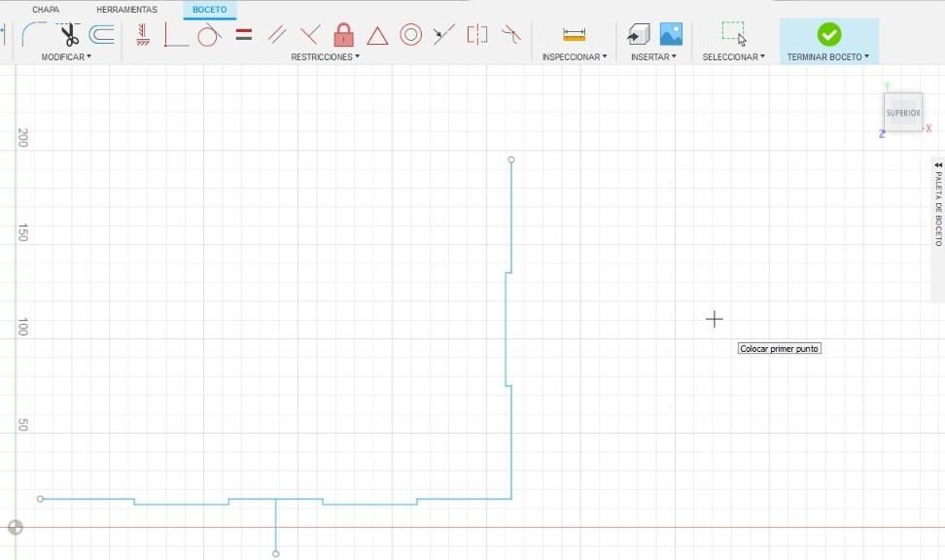Click the Measure ruler icon
The height and width of the screenshot is (560, 945).
[574, 35]
